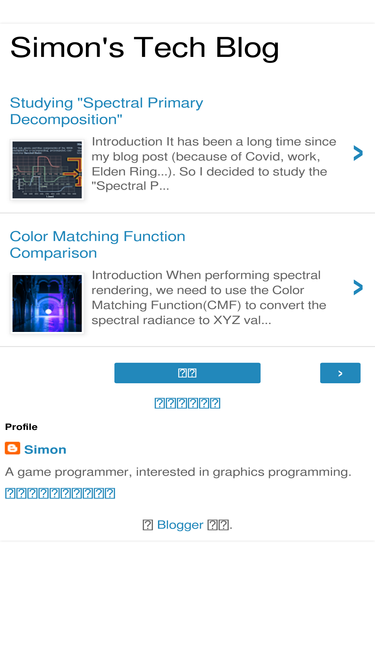Open the Simon profile link
This screenshot has height=667, width=375.
(45, 450)
